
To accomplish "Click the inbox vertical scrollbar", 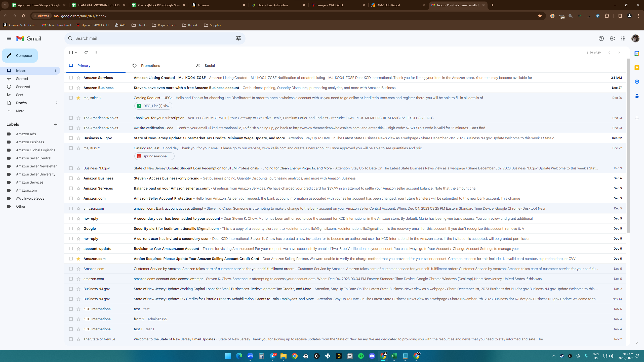I will point(628,146).
